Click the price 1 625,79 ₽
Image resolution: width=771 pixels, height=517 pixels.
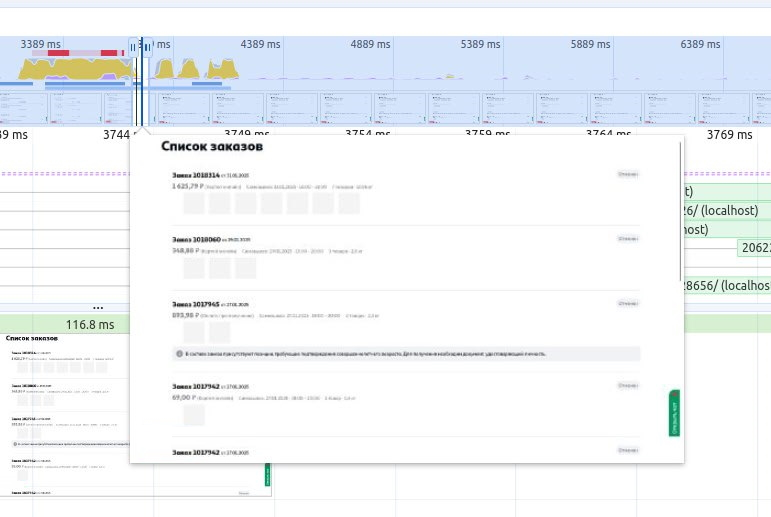point(187,186)
